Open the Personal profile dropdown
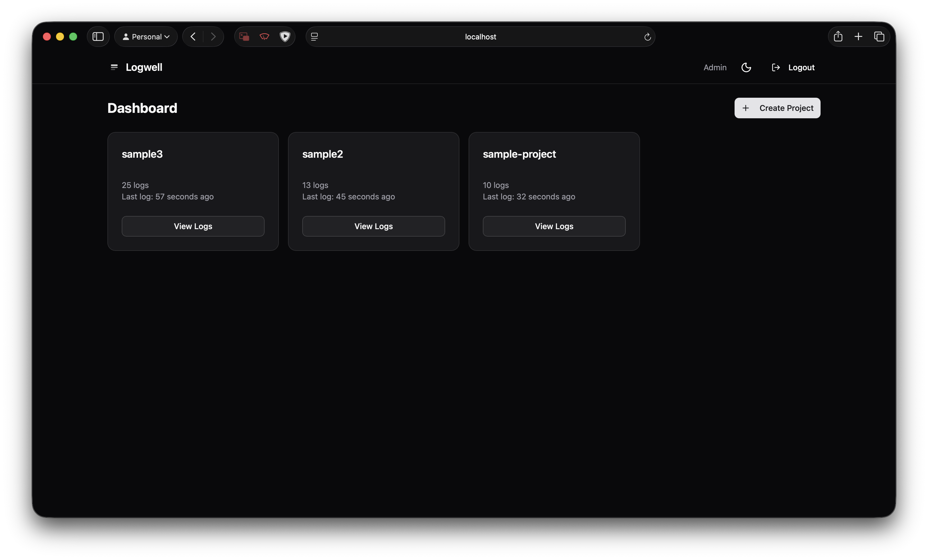Screen dimensions: 928x560 (146, 37)
